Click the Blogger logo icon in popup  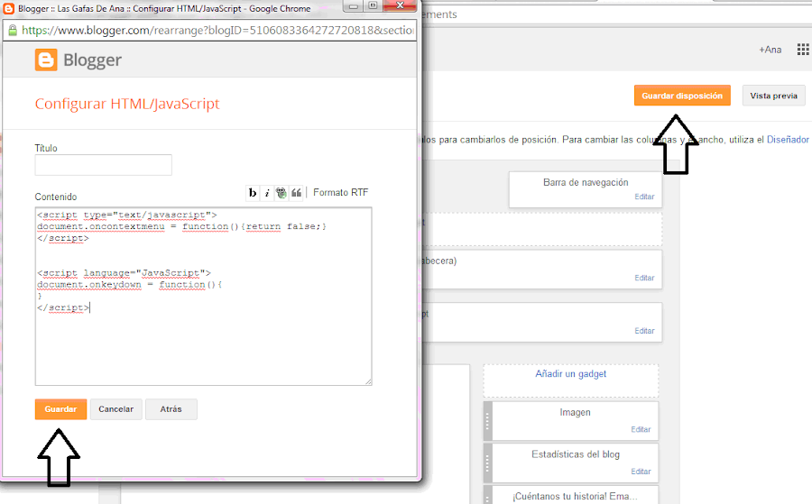[x=46, y=60]
